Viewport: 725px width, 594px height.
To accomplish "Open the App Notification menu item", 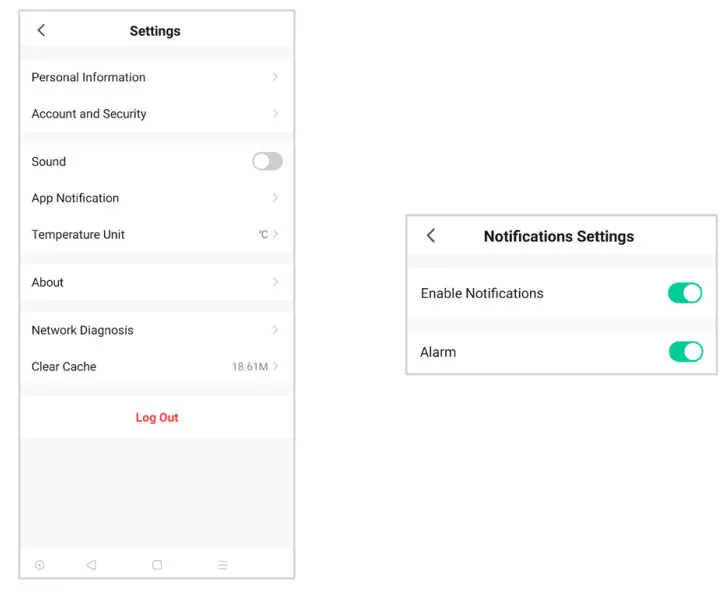I will 75,198.
